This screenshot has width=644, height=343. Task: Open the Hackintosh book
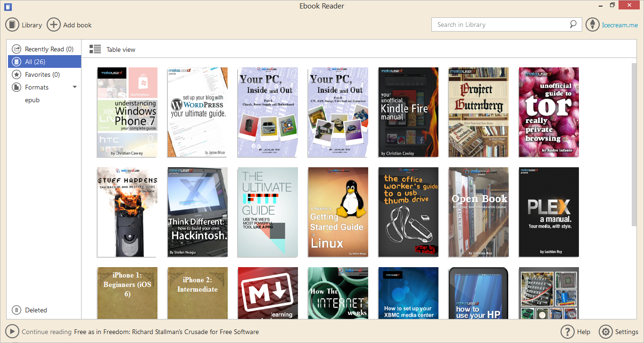198,212
